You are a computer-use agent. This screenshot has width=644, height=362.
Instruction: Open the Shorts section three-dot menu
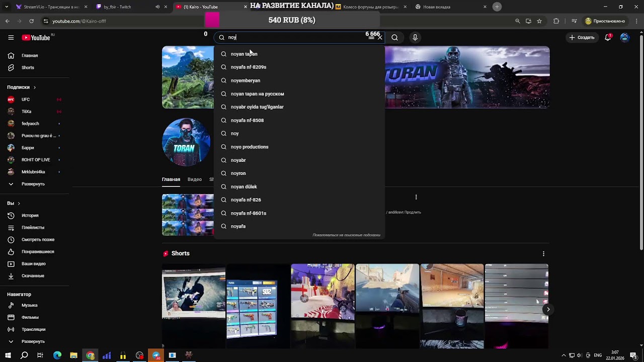pyautogui.click(x=543, y=253)
